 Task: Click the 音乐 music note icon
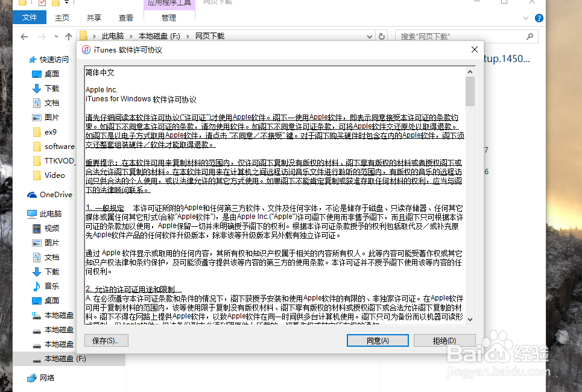coord(36,286)
